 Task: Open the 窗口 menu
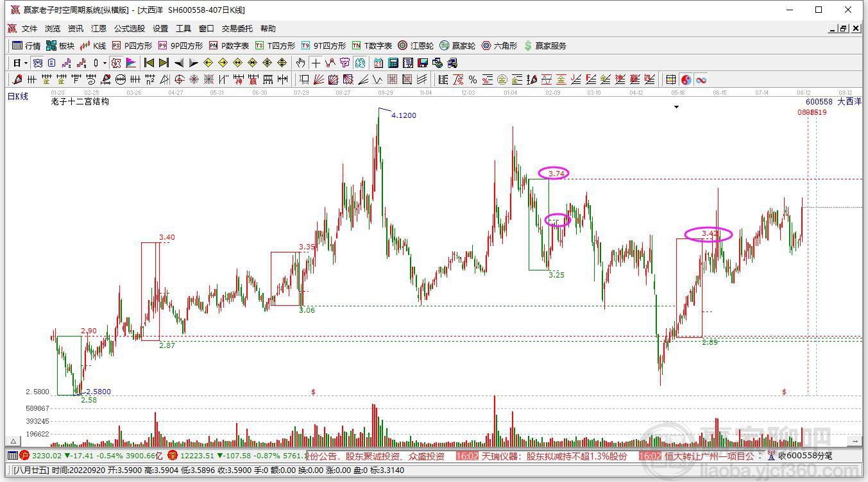207,29
